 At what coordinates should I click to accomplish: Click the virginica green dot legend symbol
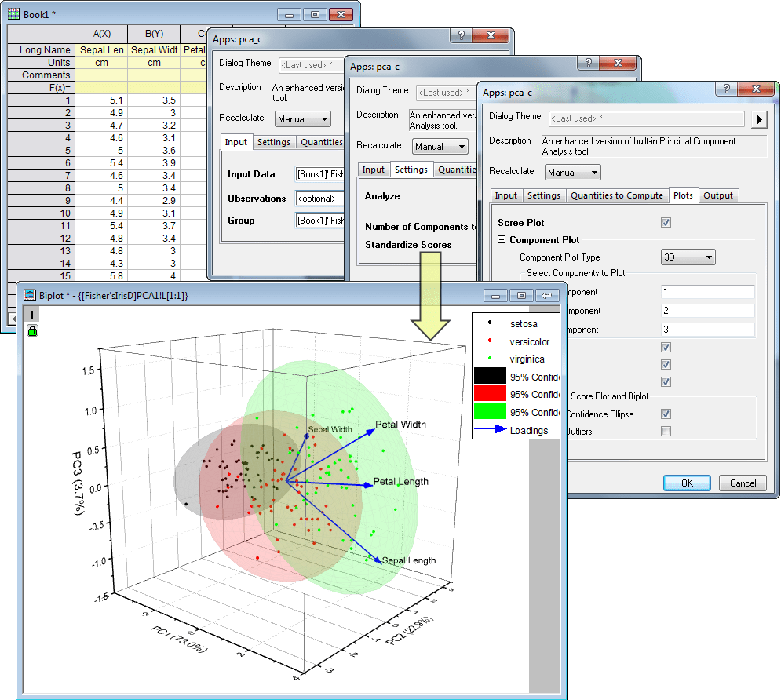490,358
